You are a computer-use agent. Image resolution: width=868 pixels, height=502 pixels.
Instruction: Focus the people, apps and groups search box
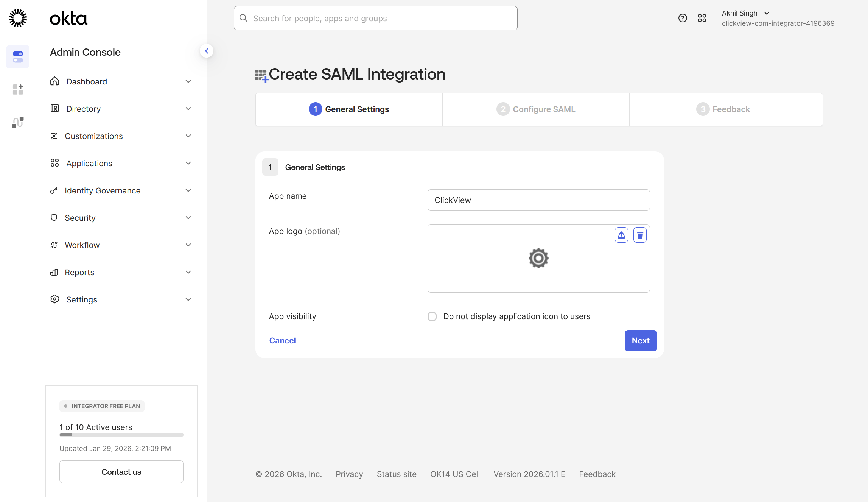pyautogui.click(x=375, y=18)
